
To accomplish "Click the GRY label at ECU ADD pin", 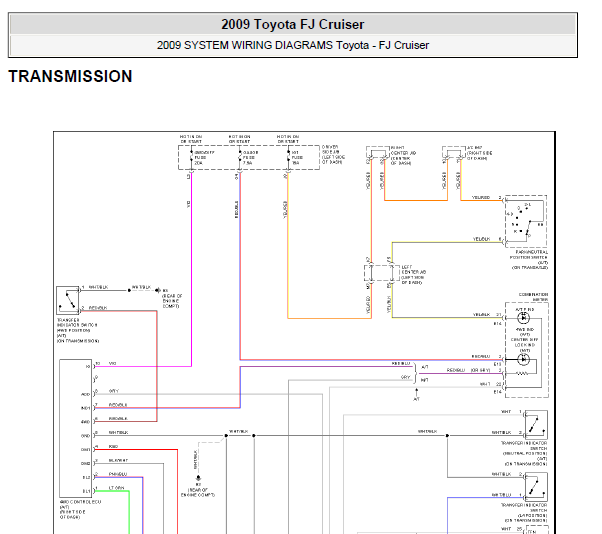I will pos(114,391).
